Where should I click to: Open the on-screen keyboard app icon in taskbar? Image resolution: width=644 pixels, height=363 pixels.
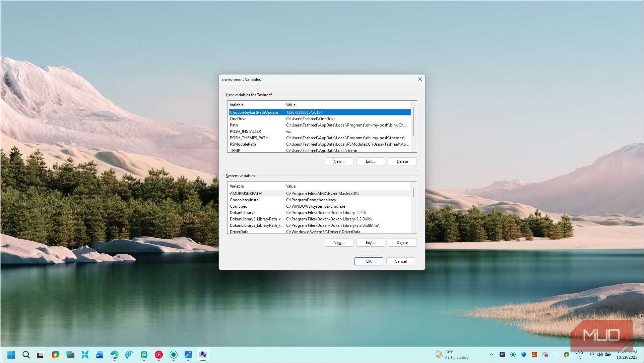point(70,355)
